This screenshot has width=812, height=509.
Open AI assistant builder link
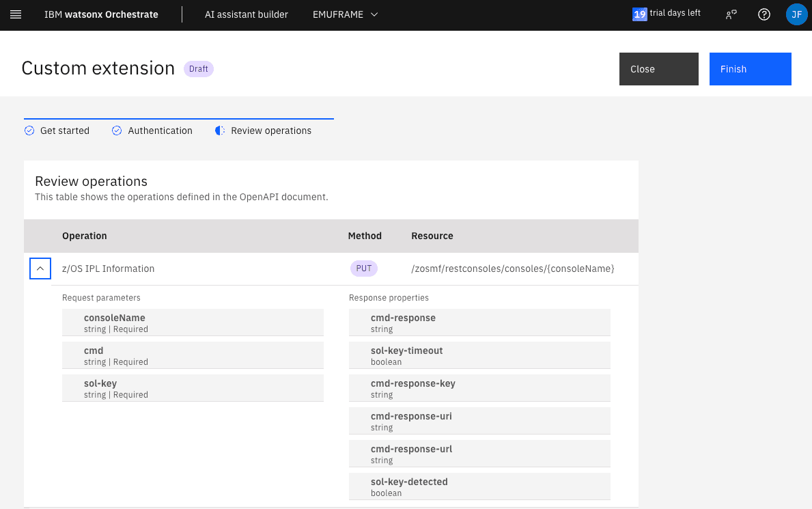click(x=247, y=14)
